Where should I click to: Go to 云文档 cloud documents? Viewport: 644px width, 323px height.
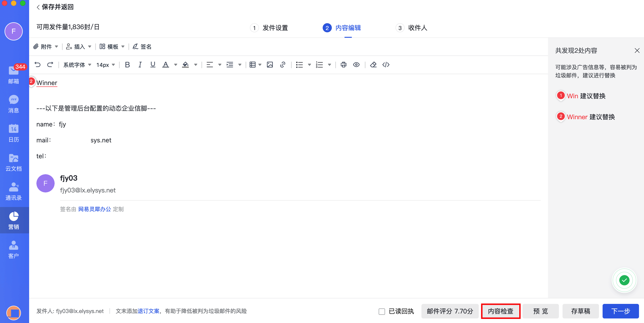[x=13, y=162]
